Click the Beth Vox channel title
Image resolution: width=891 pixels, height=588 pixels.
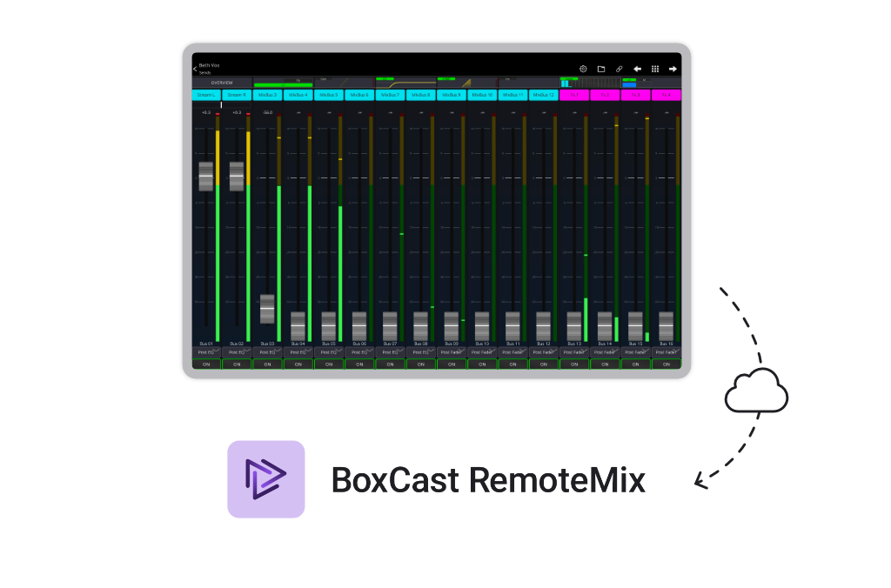click(209, 65)
